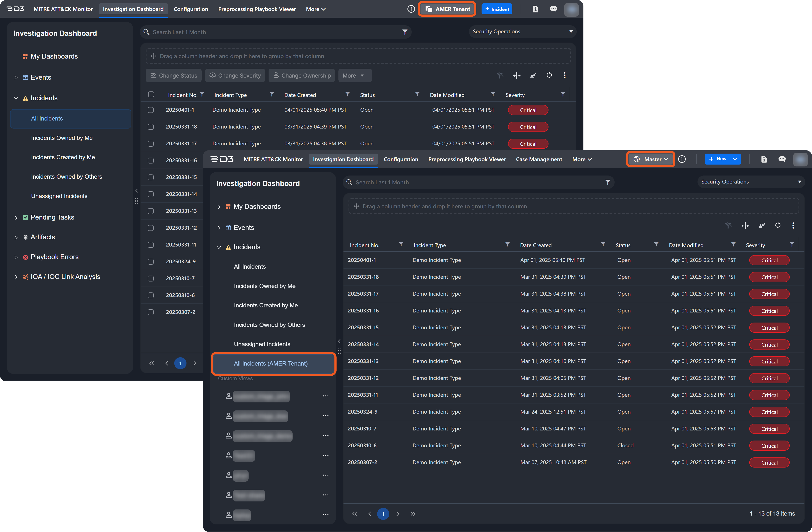Click the vertical ellipsis in AMER toolbar
Viewport: 812px width, 532px height.
click(x=564, y=75)
